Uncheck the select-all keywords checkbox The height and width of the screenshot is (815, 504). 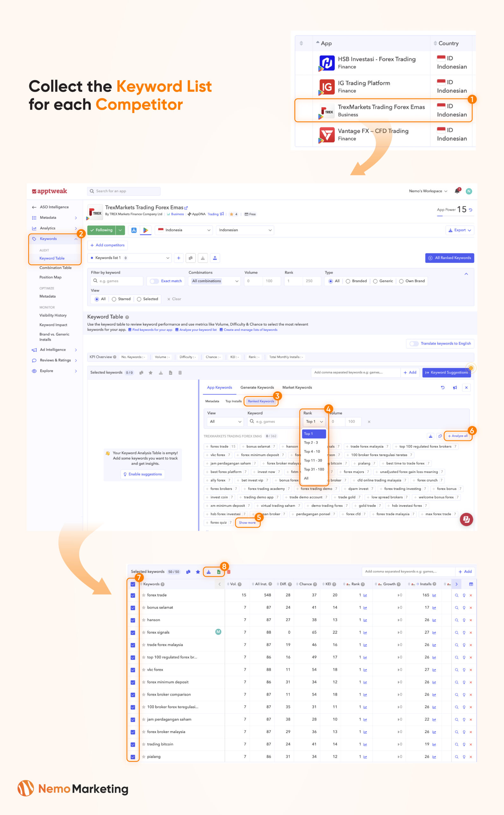(x=133, y=584)
